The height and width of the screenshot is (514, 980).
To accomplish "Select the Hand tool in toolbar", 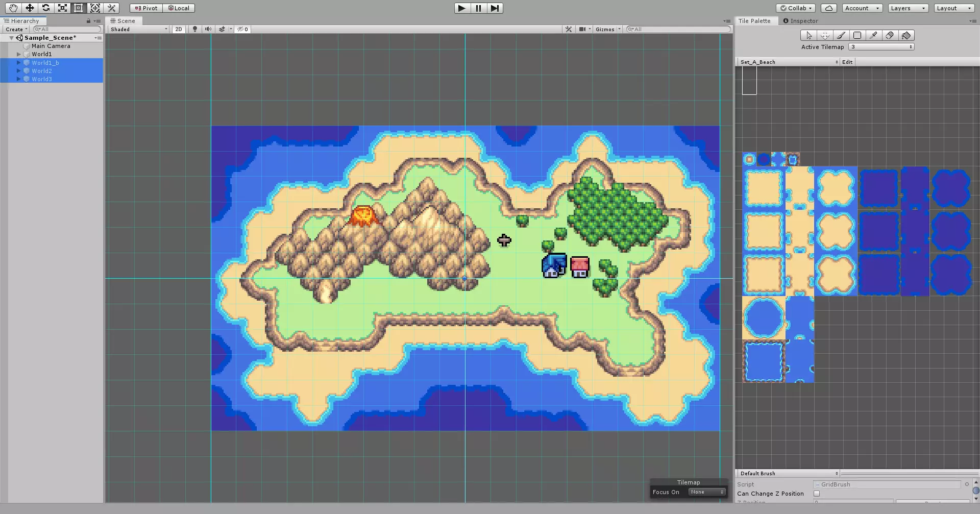I will pos(13,8).
